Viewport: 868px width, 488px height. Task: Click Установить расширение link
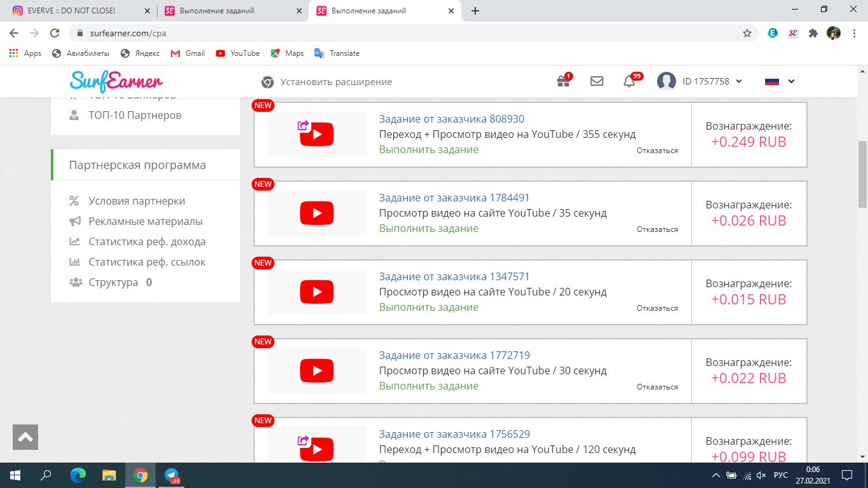coord(336,82)
